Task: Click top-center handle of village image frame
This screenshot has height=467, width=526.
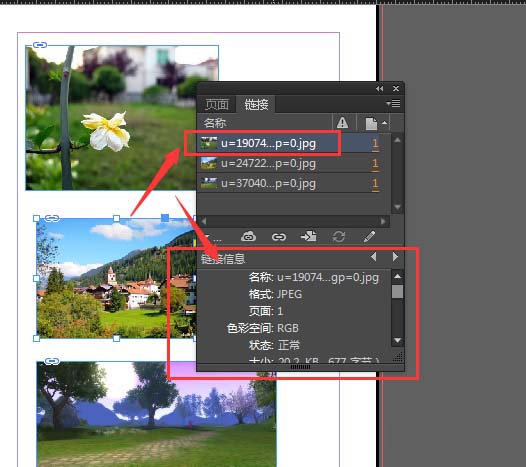Action: coord(116,218)
